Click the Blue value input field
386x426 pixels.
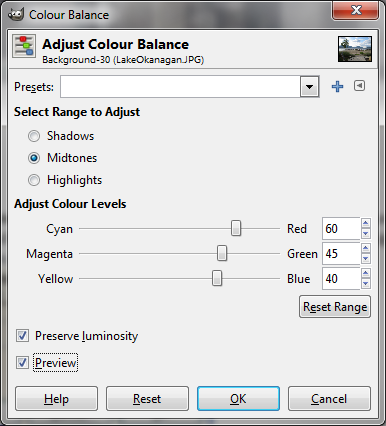tap(341, 279)
